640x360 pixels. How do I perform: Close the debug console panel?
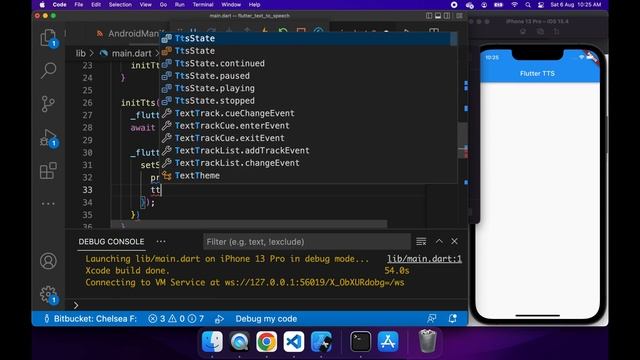click(454, 241)
